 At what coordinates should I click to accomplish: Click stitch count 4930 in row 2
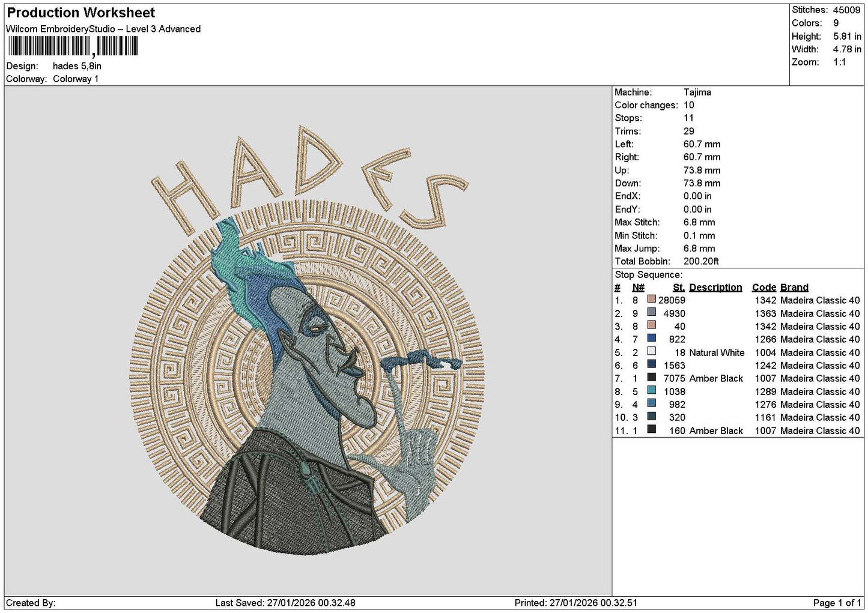tap(674, 313)
